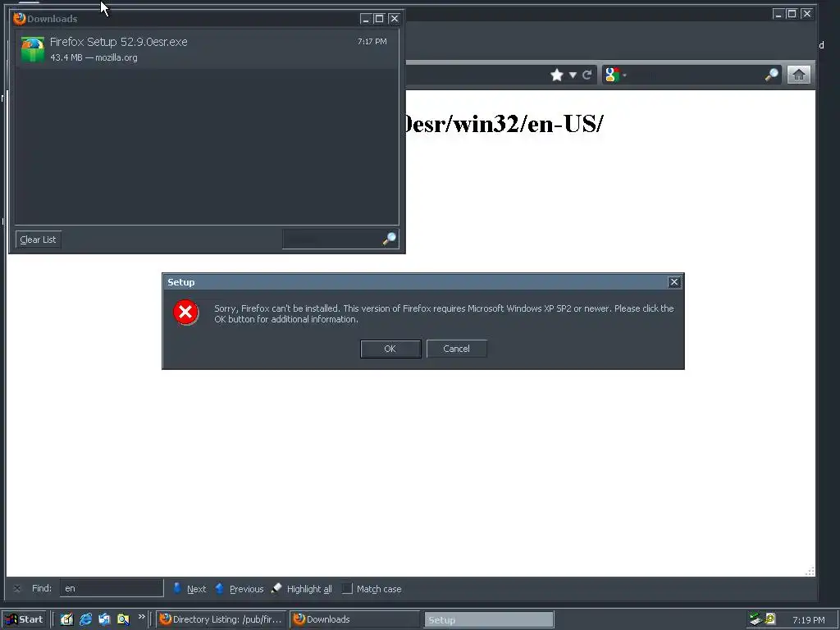This screenshot has height=630, width=840.
Task: Click the Find text field containing 'en'
Action: coord(112,588)
